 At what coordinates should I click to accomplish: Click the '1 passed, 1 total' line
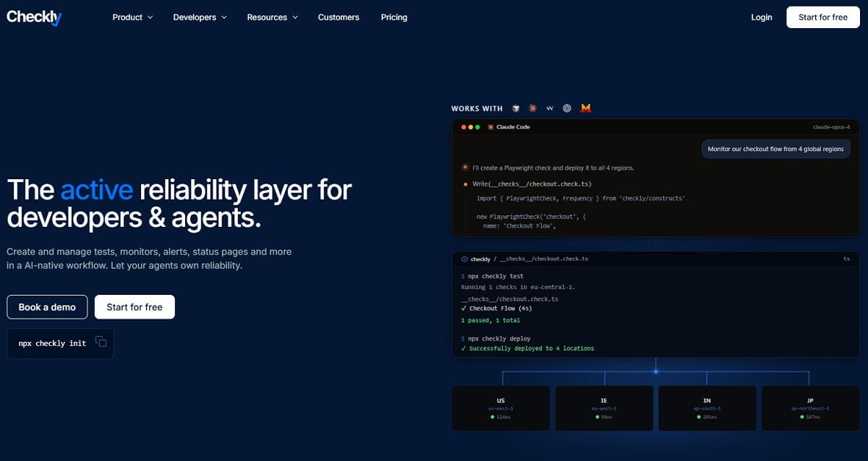490,320
